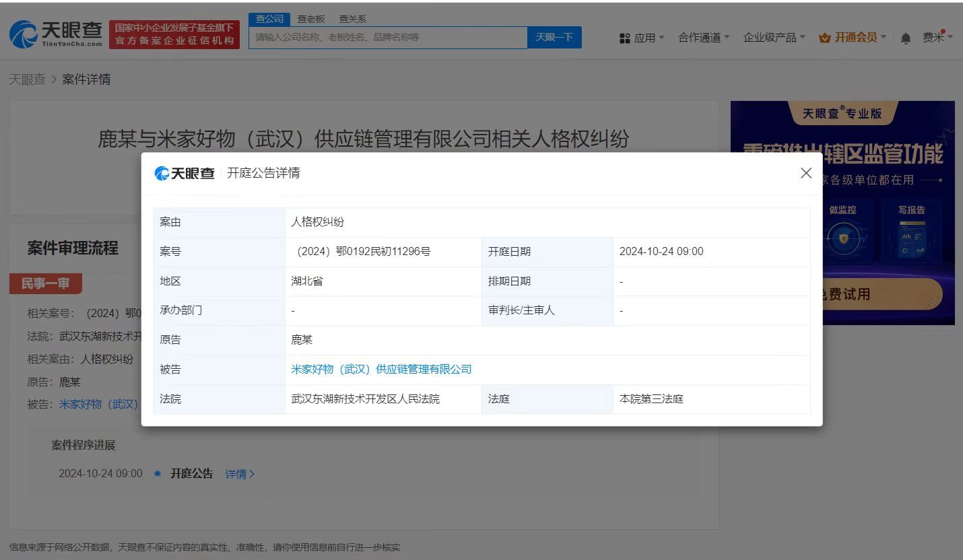Expand the 合作通道 dropdown
963x560 pixels.
click(700, 38)
